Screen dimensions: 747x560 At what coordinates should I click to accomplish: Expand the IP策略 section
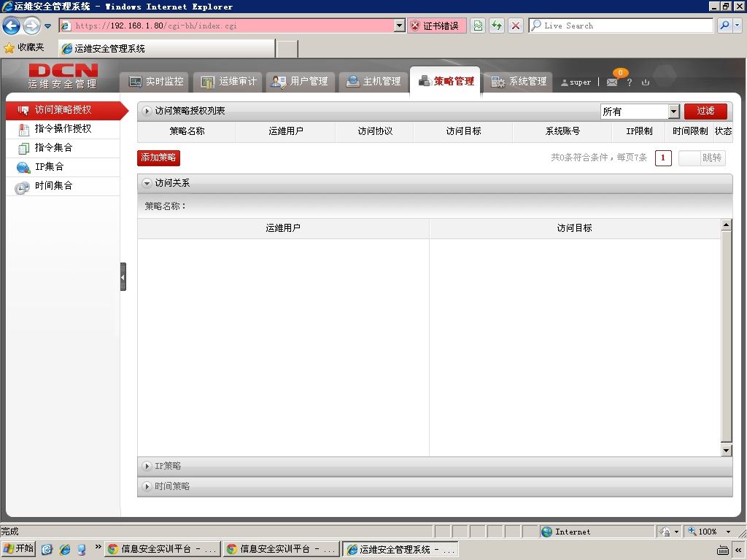coord(435,466)
